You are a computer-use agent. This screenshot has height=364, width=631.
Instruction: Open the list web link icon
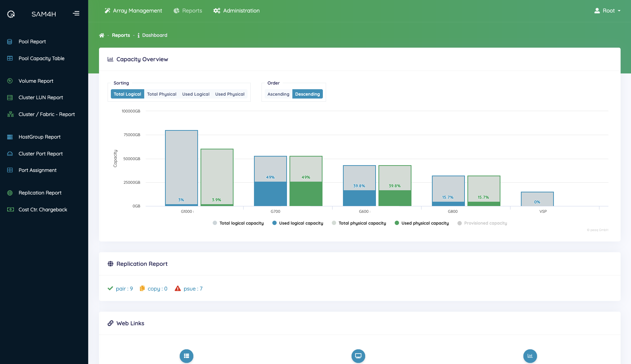(x=186, y=356)
